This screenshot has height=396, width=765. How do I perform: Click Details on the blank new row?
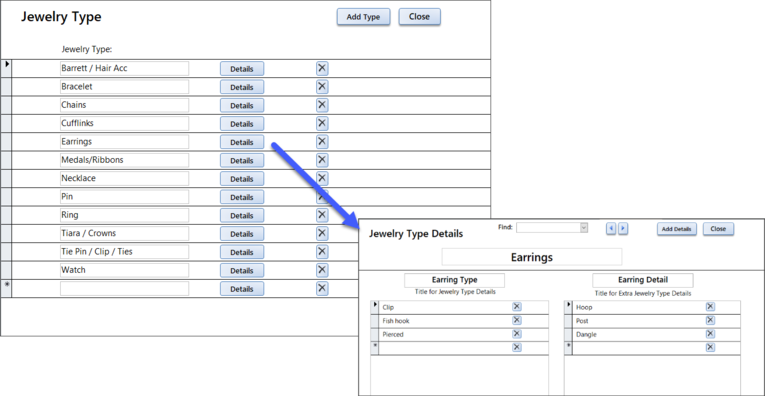point(242,289)
